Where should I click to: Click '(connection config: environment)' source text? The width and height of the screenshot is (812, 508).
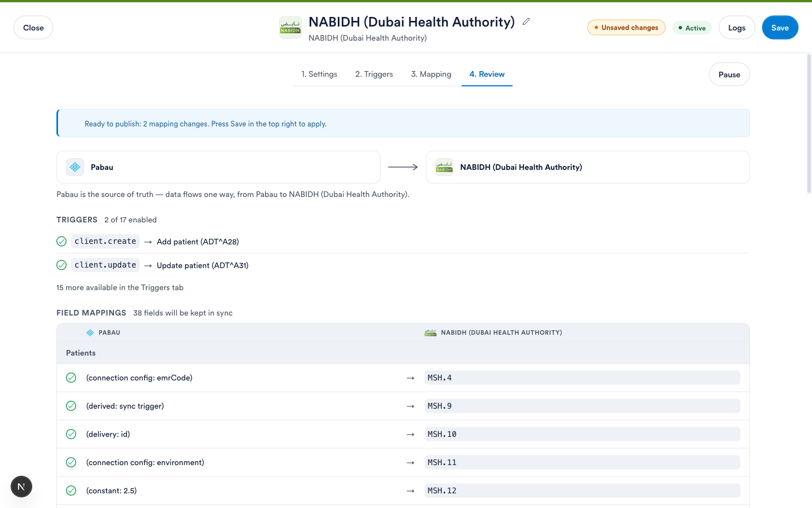[x=145, y=462]
